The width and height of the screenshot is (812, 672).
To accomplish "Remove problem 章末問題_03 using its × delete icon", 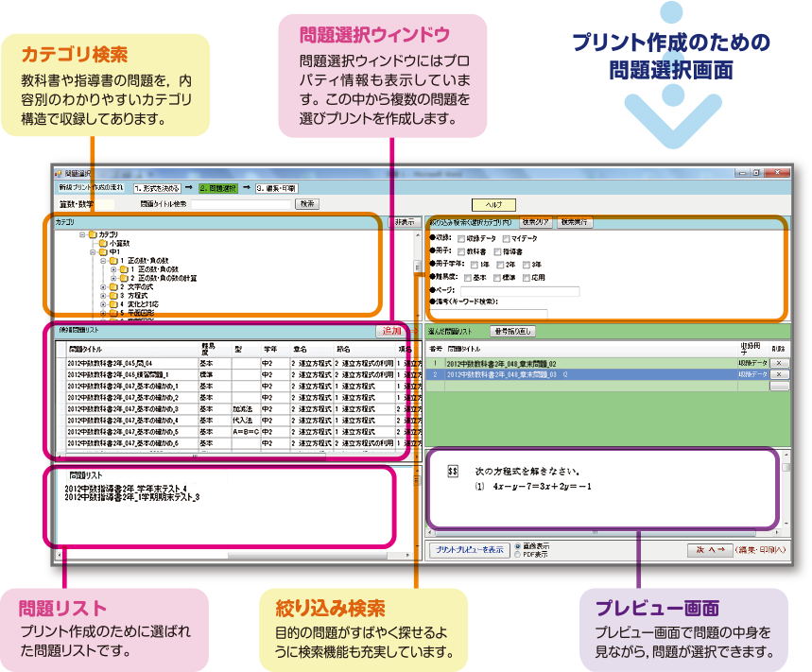I will (x=780, y=374).
